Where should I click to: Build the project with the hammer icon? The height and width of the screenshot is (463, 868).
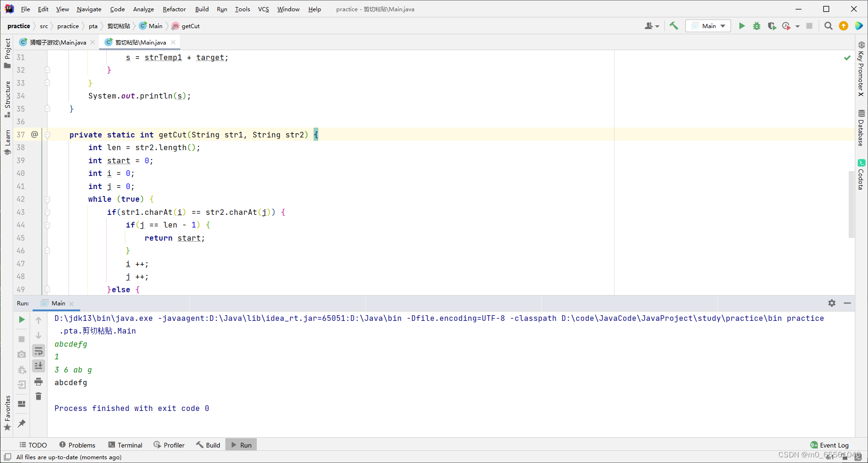(674, 26)
